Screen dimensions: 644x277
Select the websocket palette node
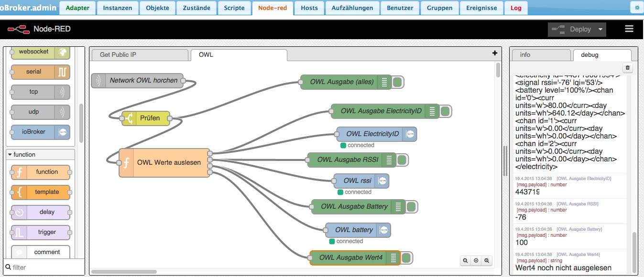point(40,52)
